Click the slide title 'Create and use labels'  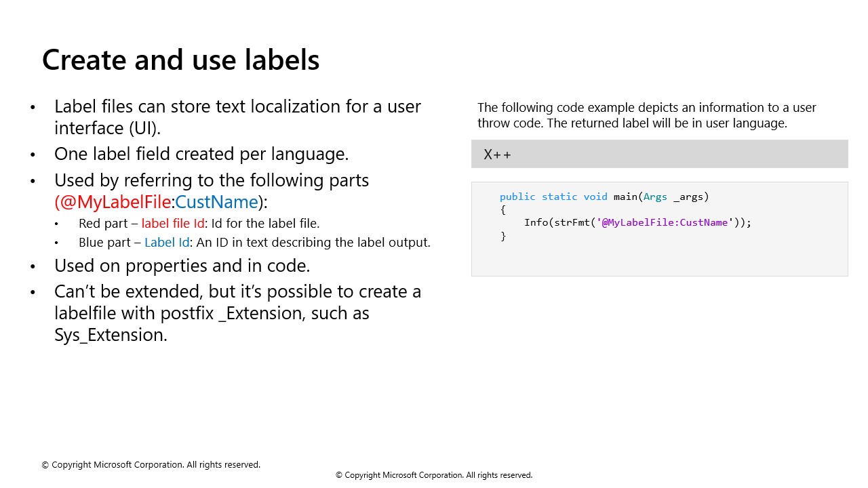tap(180, 60)
